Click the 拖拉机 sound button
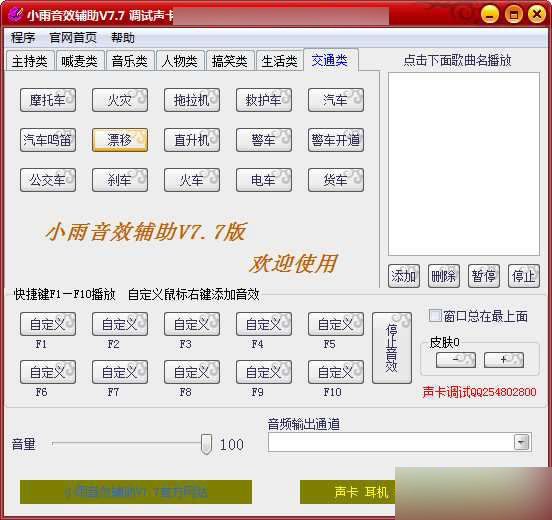The height and width of the screenshot is (520, 552). (192, 100)
